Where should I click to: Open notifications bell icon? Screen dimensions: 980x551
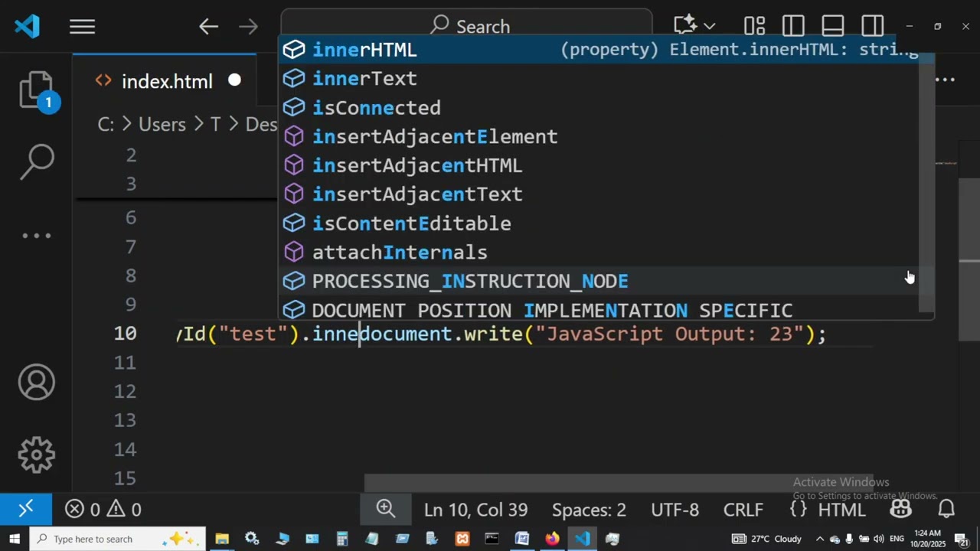pos(947,509)
